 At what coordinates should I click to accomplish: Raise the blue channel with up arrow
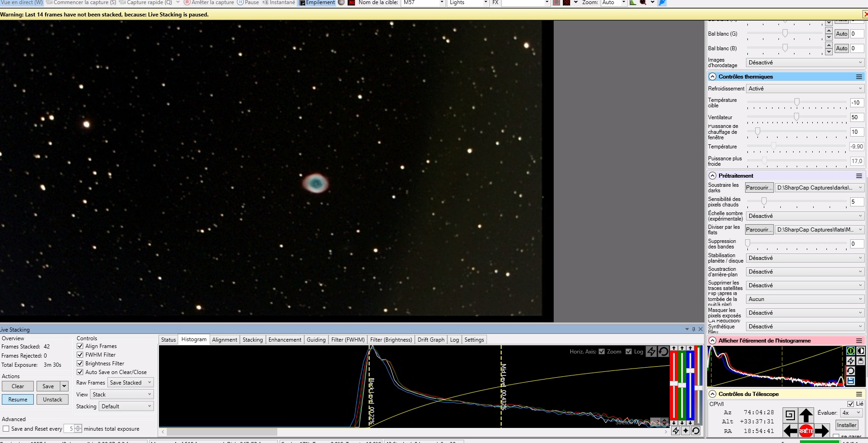coord(690,348)
